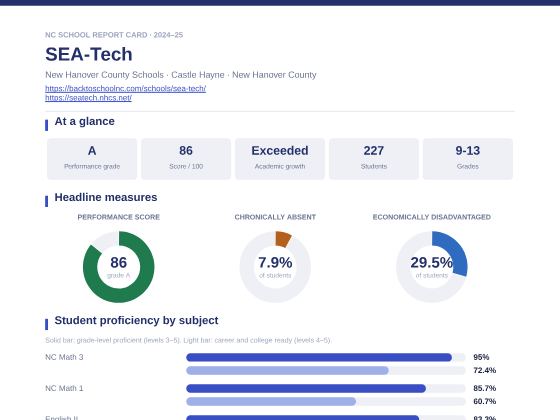Click the 7.9% chronically absent value
560x420 pixels.
pos(275,262)
